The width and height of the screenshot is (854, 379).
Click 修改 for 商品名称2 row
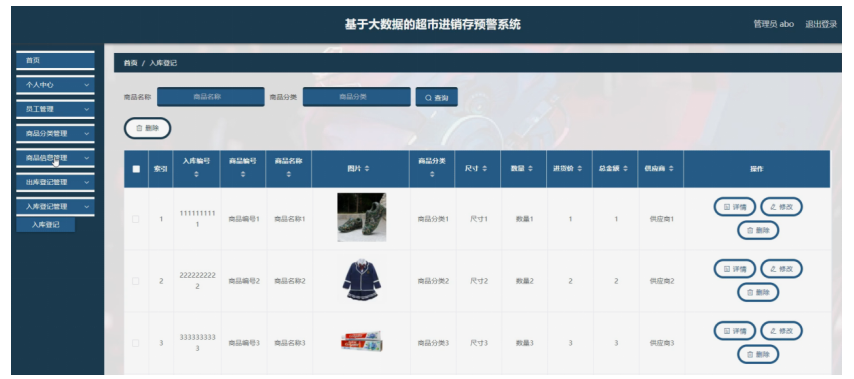pos(782,269)
